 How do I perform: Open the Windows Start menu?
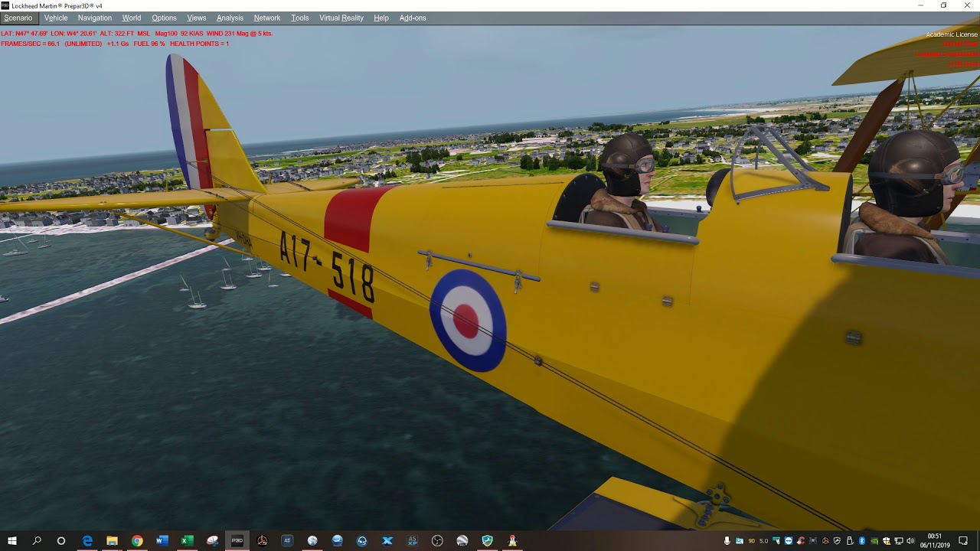pyautogui.click(x=12, y=541)
